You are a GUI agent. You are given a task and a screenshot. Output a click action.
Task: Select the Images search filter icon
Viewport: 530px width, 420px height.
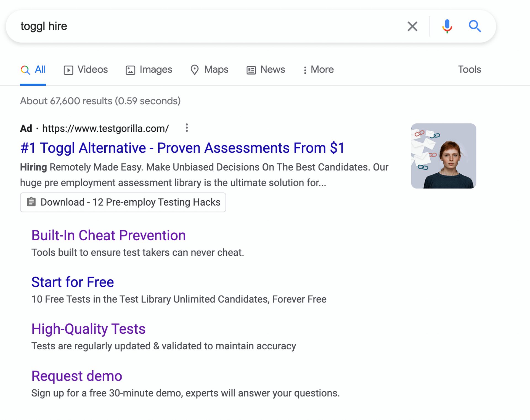(130, 70)
